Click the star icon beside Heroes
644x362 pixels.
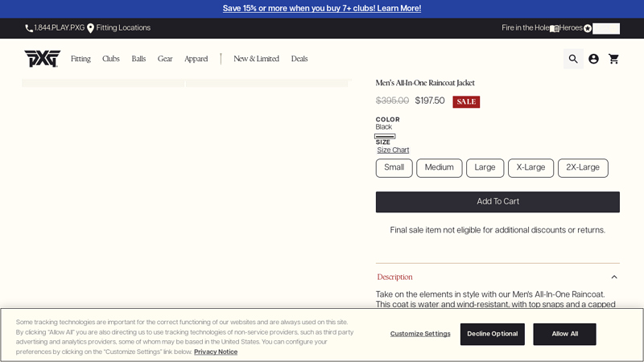coord(588,28)
